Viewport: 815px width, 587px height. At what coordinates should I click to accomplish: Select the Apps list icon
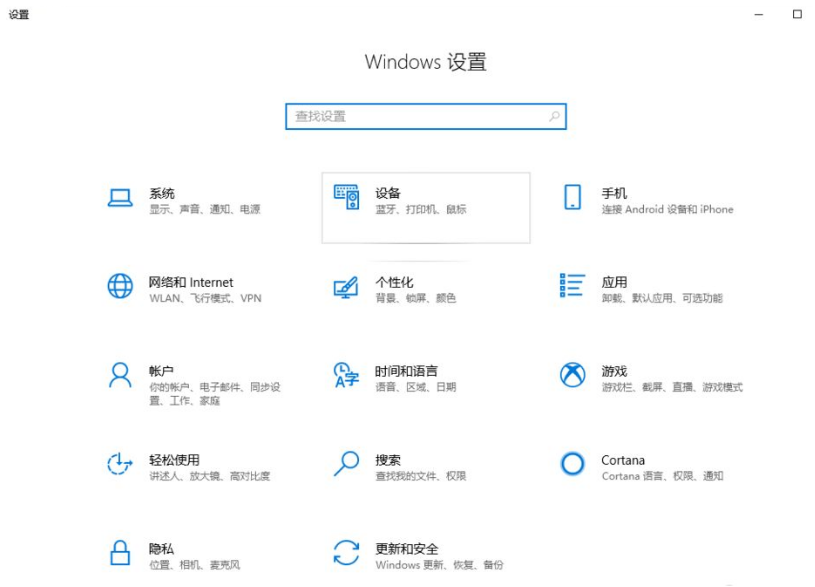point(572,286)
